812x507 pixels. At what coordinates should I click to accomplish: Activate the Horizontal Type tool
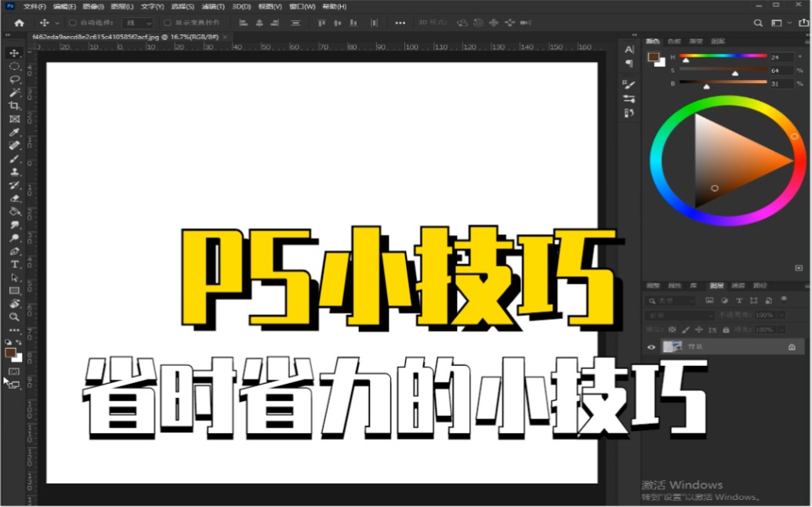(x=13, y=264)
